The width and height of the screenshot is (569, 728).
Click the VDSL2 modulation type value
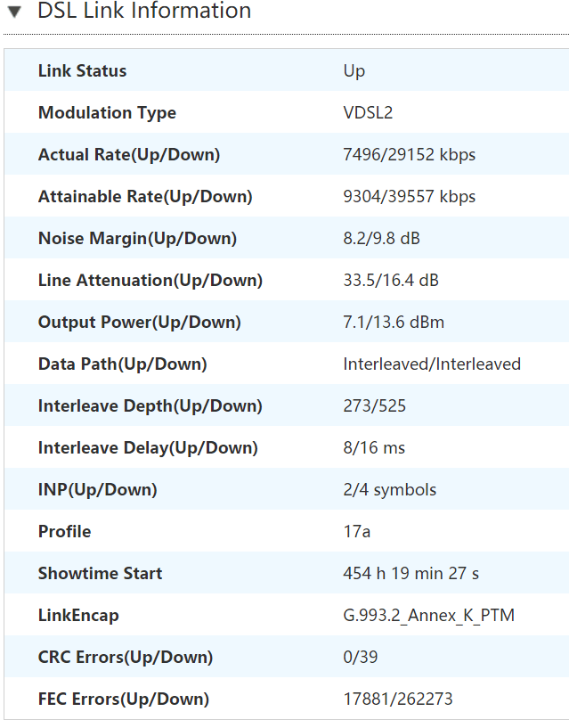(366, 113)
